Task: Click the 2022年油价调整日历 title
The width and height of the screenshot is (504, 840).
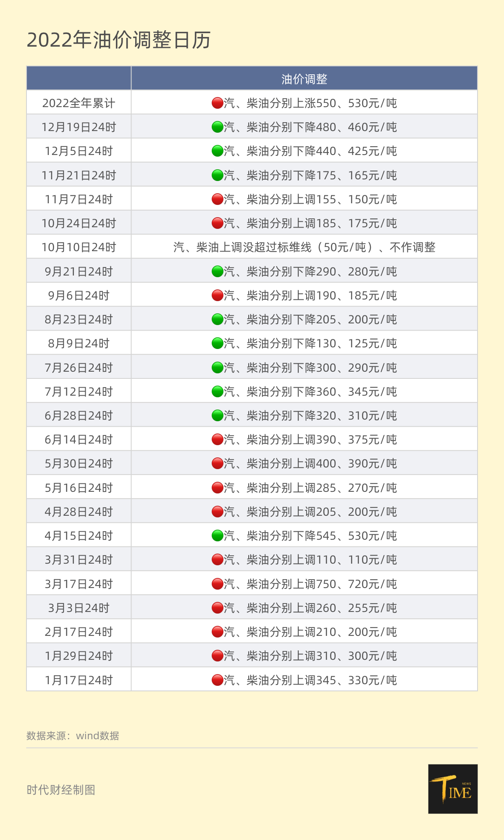Action: [x=119, y=40]
